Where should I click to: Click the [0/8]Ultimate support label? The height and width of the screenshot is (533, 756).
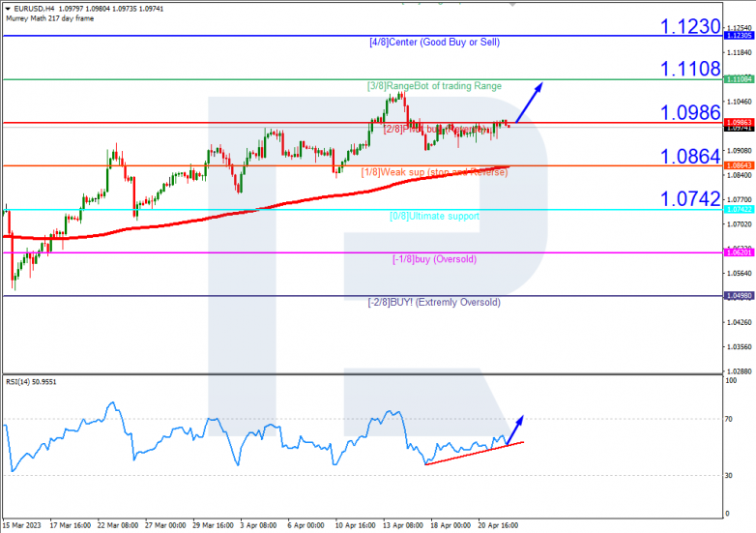click(x=434, y=216)
